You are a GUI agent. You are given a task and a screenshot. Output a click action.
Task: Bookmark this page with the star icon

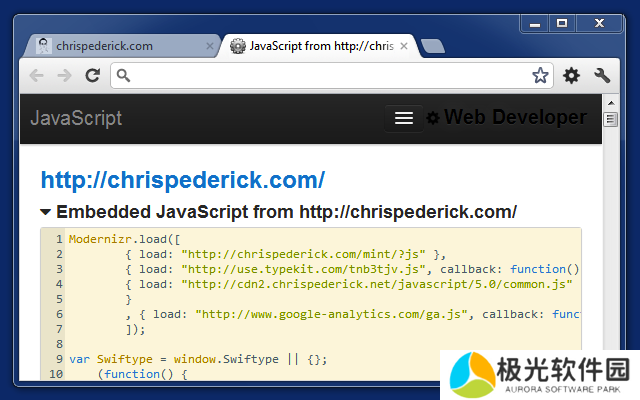540,75
